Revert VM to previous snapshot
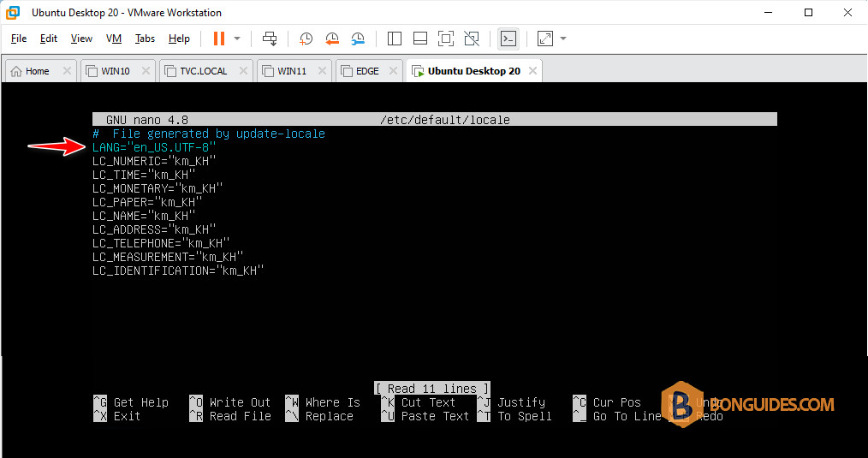The width and height of the screenshot is (868, 458). (331, 39)
